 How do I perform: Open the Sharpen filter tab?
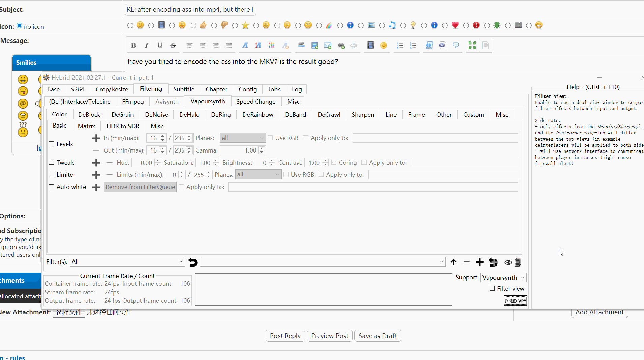click(x=363, y=115)
